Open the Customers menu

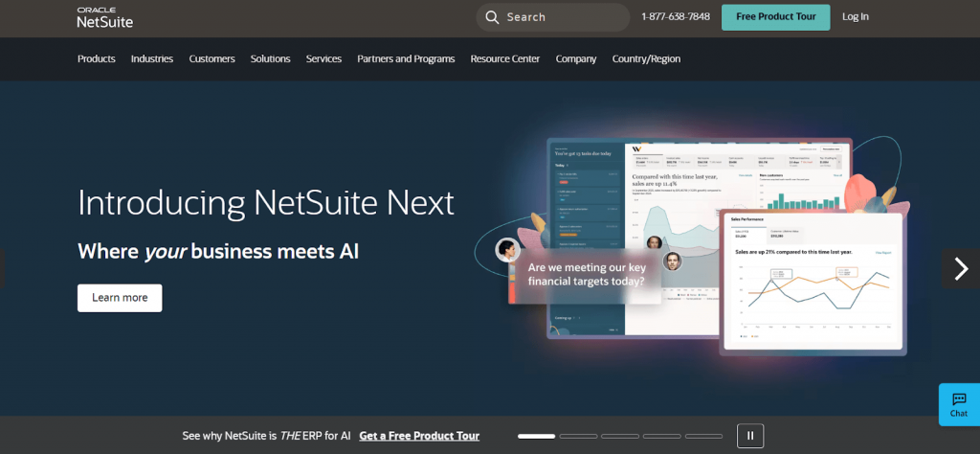tap(212, 58)
